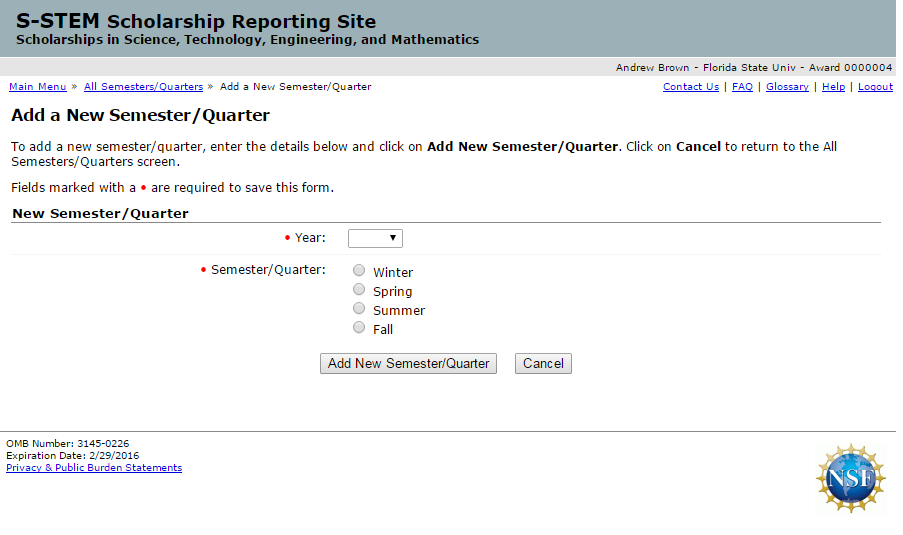Image resolution: width=903 pixels, height=535 pixels.
Task: Pick the Fall semester radio button
Action: pyautogui.click(x=359, y=327)
